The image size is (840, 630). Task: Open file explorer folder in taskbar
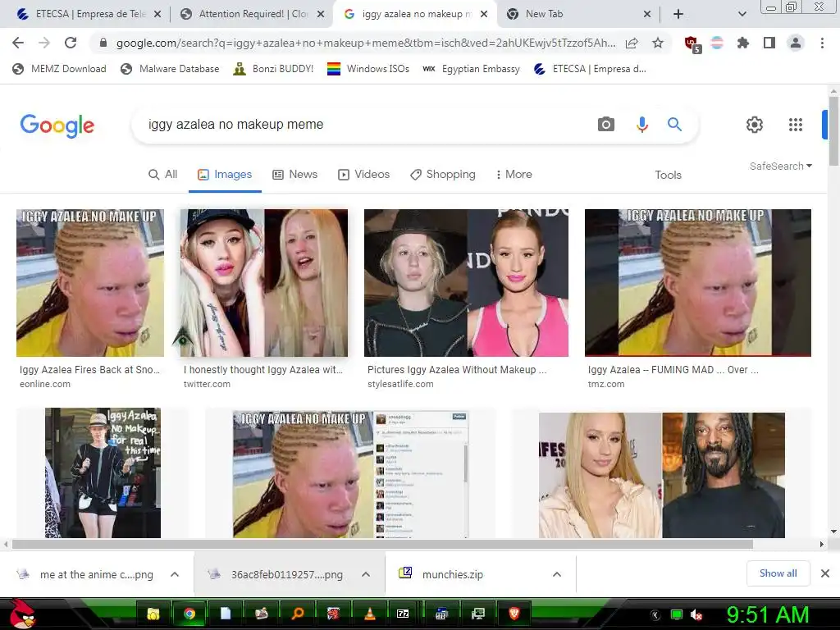153,614
